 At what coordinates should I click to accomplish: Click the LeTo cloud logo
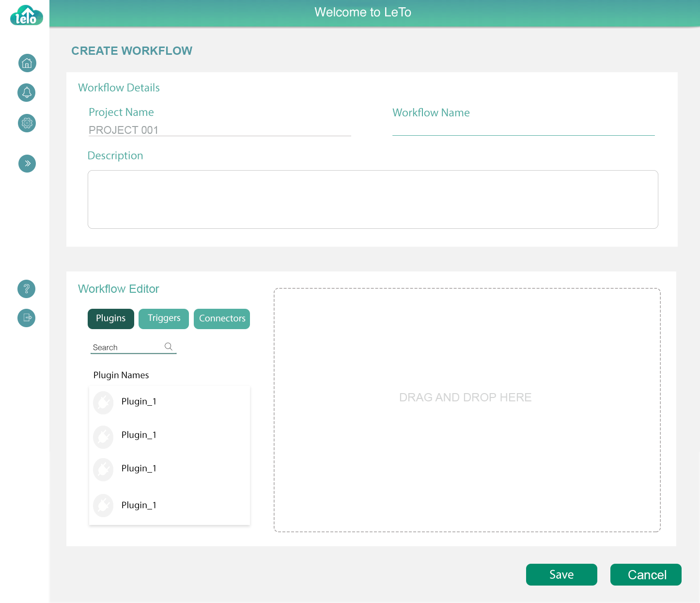27,16
